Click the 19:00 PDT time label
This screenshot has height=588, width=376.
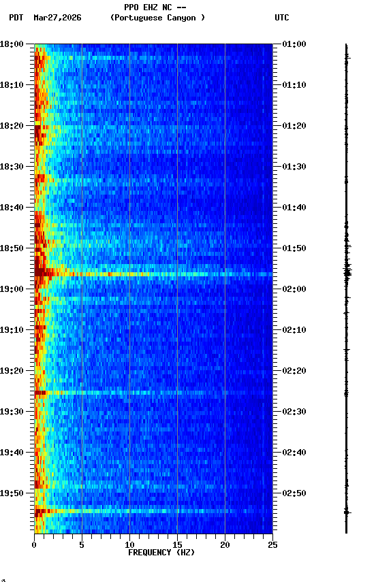(x=12, y=289)
